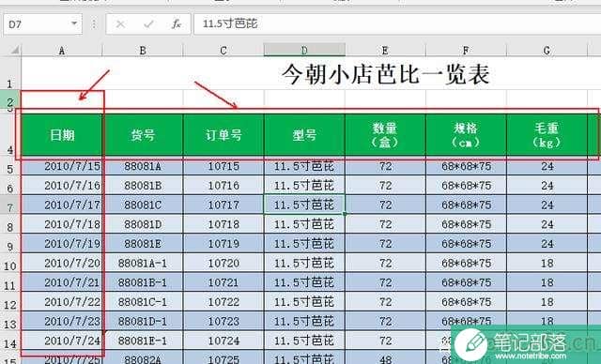Click item number cell 88081C
The image size is (601, 364).
pyautogui.click(x=143, y=205)
